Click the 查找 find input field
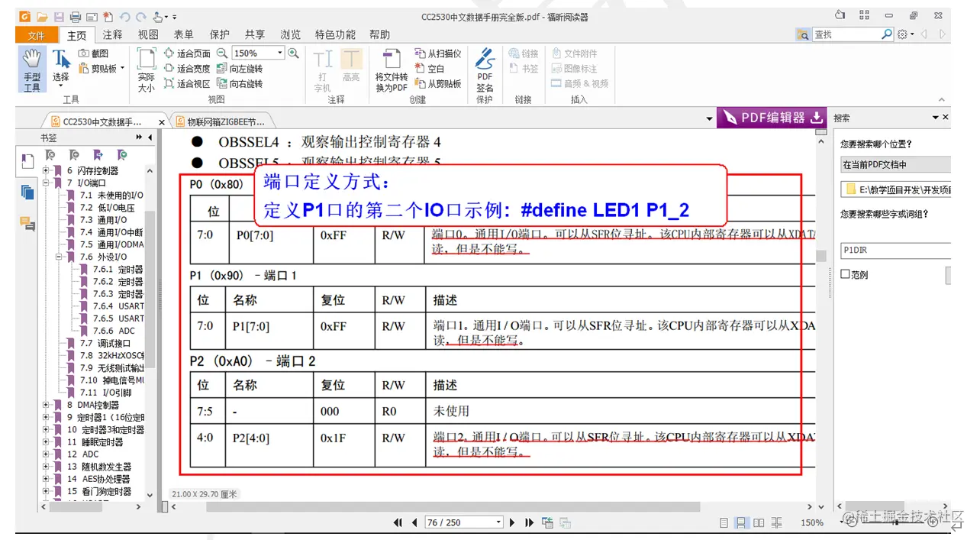The image size is (980, 540). click(x=846, y=34)
